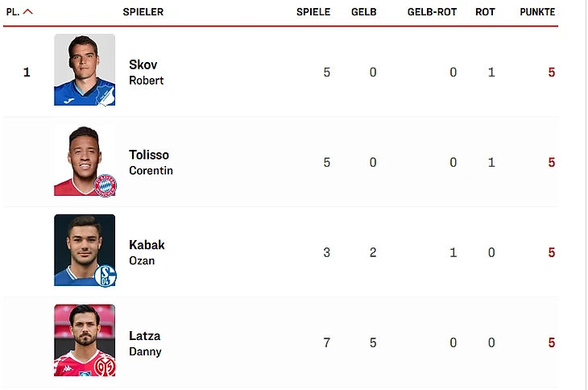Sort table by SPIELE column header
Viewport: 588px width, 390px height.
coord(313,12)
